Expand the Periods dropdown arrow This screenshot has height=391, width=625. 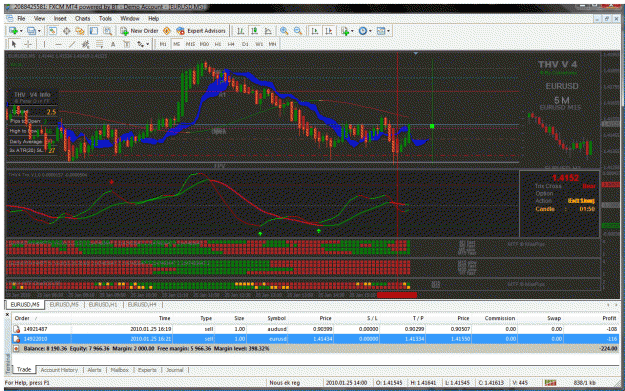[370, 31]
